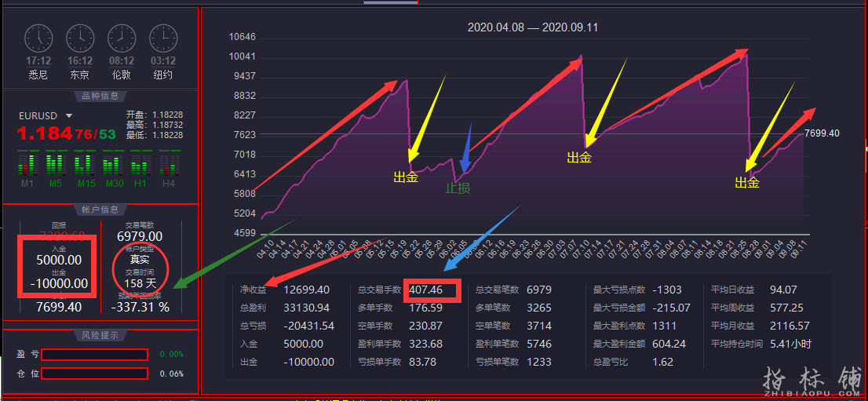868x401 pixels.
Task: Select the H1 timeframe signal bars
Action: click(x=140, y=163)
